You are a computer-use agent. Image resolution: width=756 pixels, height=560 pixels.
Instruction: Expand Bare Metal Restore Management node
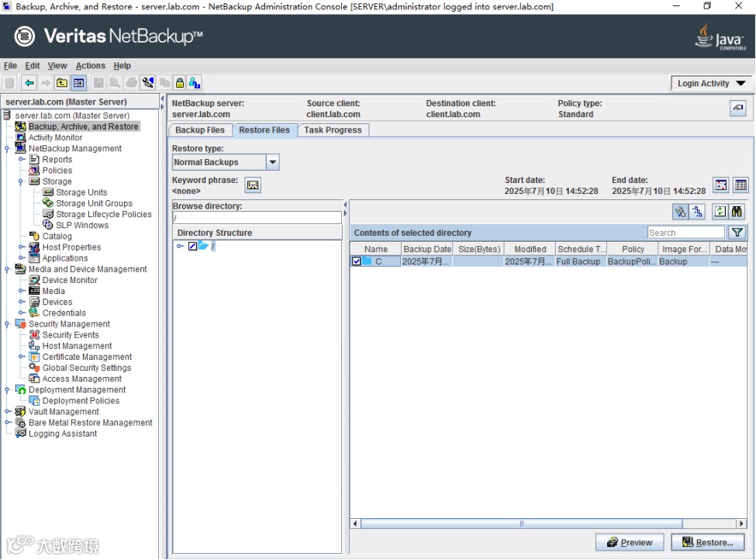tap(8, 423)
